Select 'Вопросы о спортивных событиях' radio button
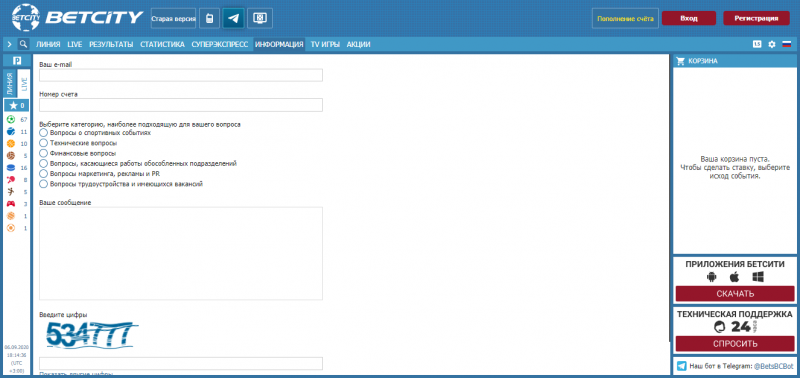The image size is (800, 378). 43,133
